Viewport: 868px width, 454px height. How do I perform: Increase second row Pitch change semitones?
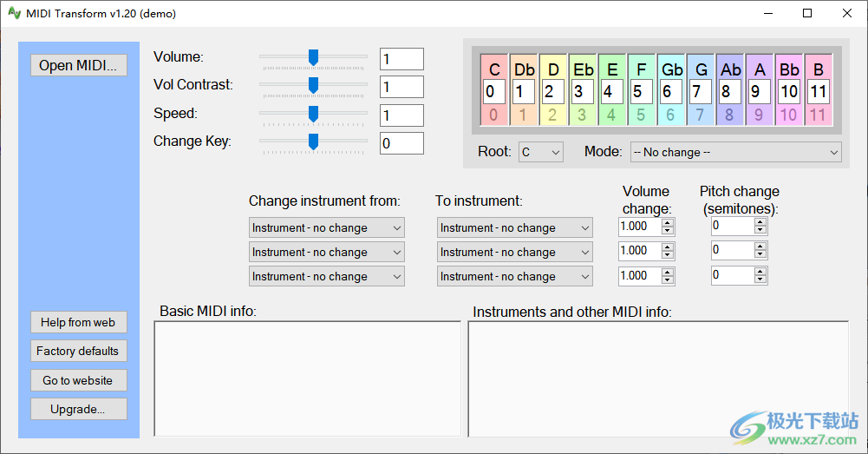pos(760,247)
